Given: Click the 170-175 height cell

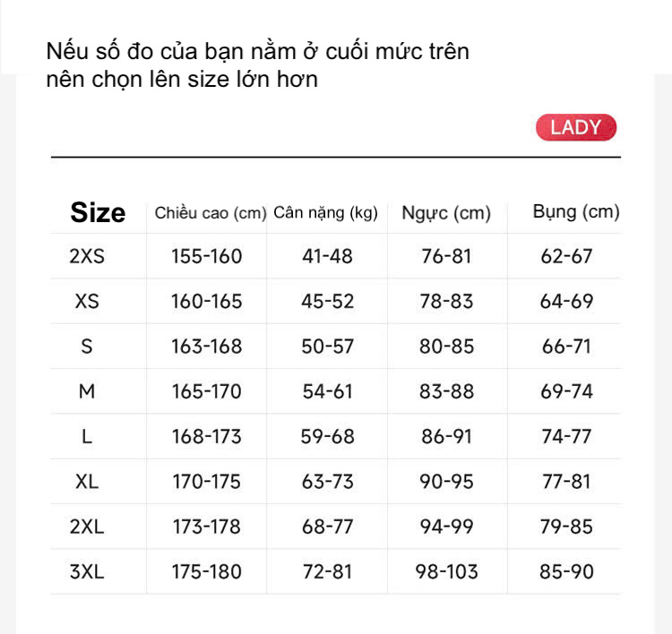Looking at the screenshot, I should 207,482.
